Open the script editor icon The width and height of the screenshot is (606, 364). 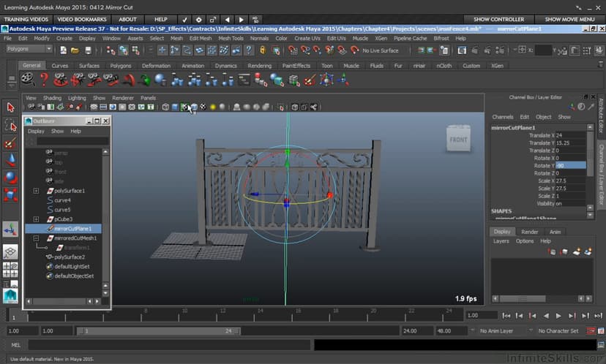click(601, 345)
